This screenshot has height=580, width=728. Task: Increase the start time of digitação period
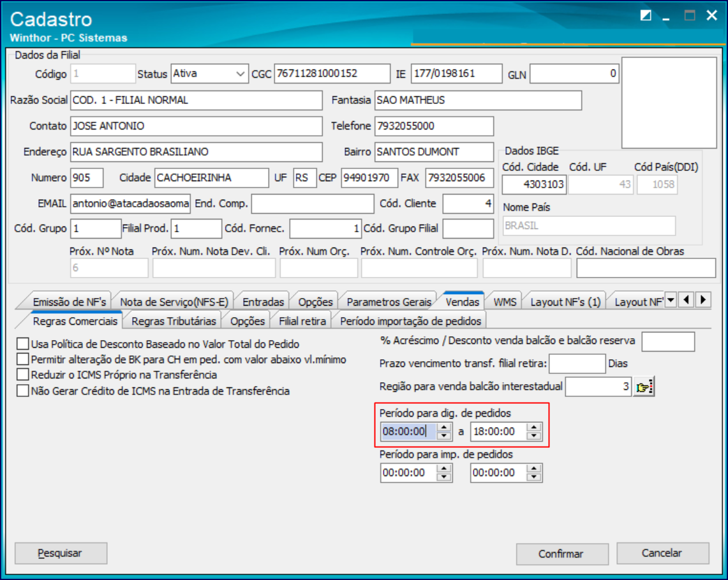pyautogui.click(x=444, y=428)
